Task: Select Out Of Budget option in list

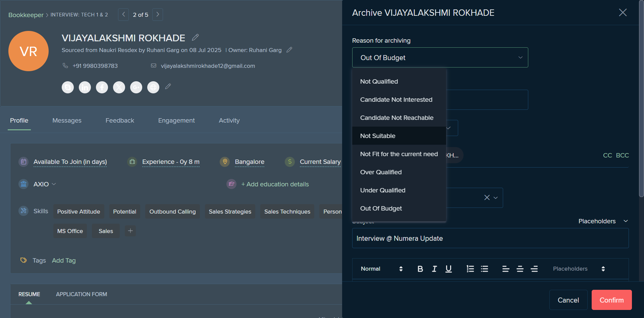Action: (399, 208)
